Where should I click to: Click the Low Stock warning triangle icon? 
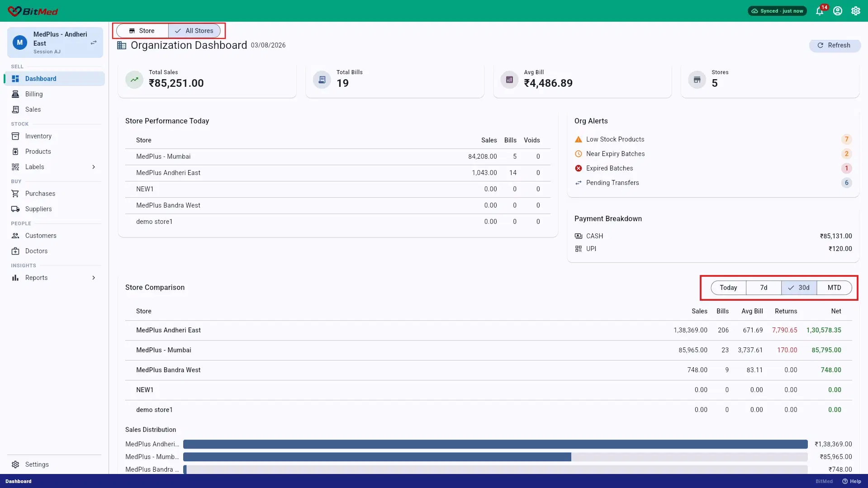pos(579,139)
